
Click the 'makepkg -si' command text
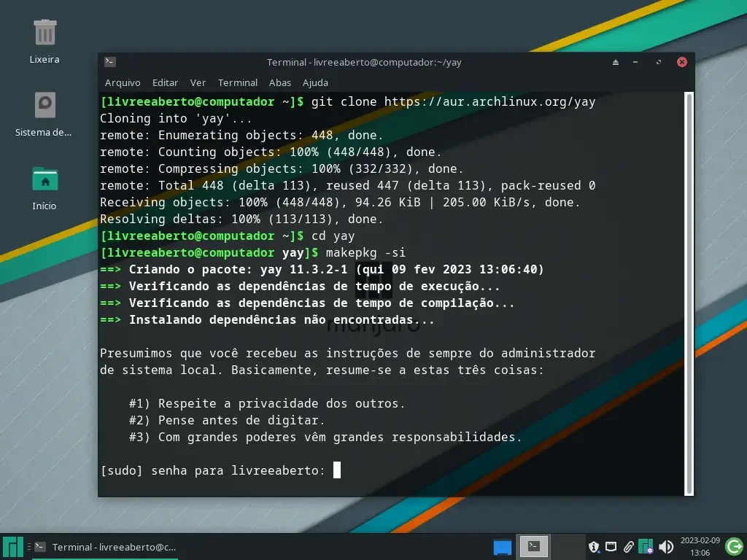click(x=366, y=252)
